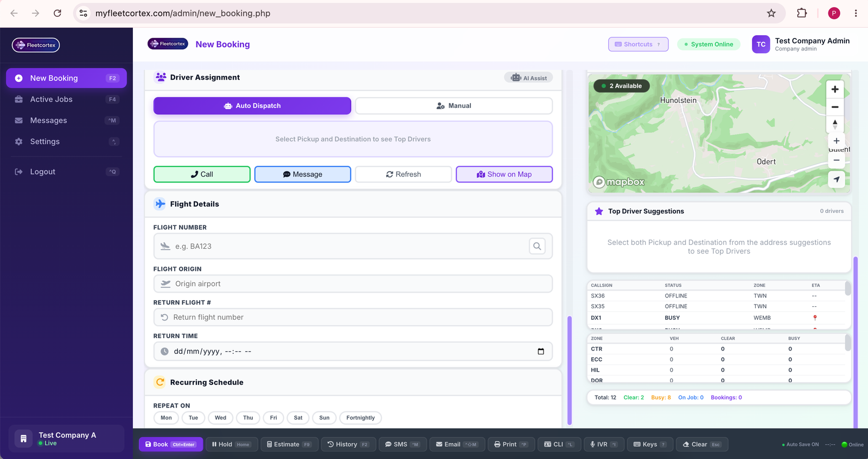Click Email in bottom toolbar
This screenshot has width=868, height=459.
click(x=457, y=444)
